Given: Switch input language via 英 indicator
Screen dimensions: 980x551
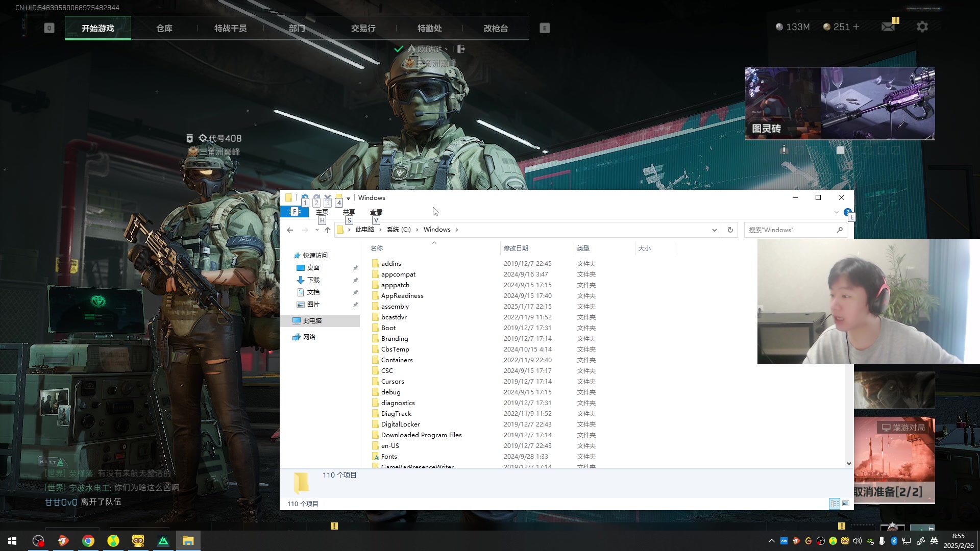Looking at the screenshot, I should (934, 541).
